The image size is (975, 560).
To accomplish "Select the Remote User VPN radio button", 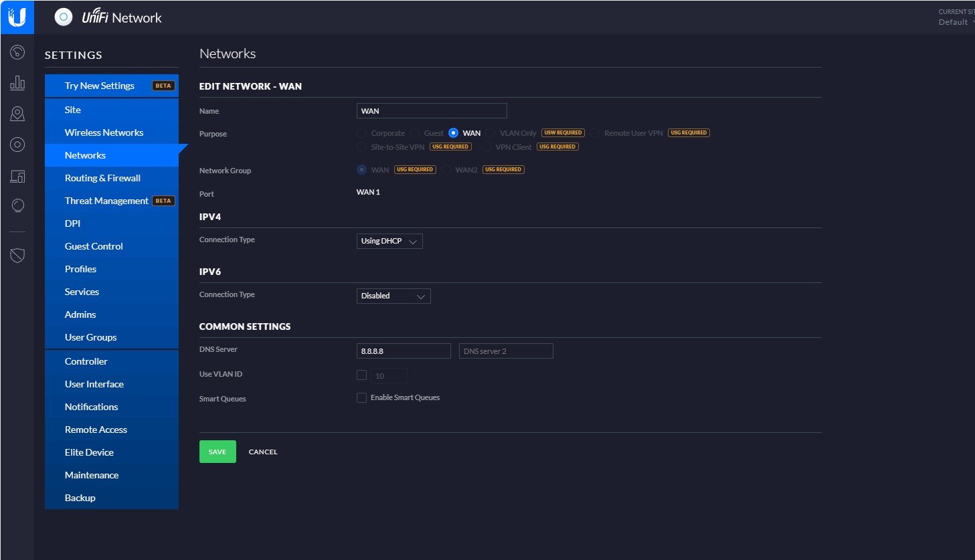I will pyautogui.click(x=595, y=133).
